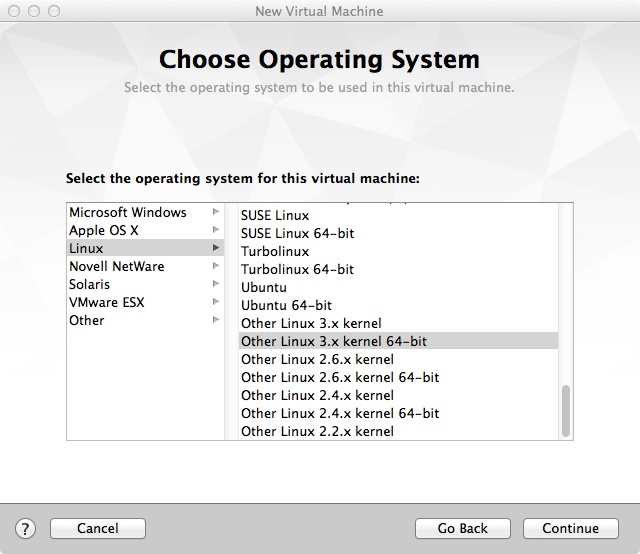The height and width of the screenshot is (554, 640).
Task: Pick Other Linux 2.4.x kernel 64-bit
Action: point(398,413)
